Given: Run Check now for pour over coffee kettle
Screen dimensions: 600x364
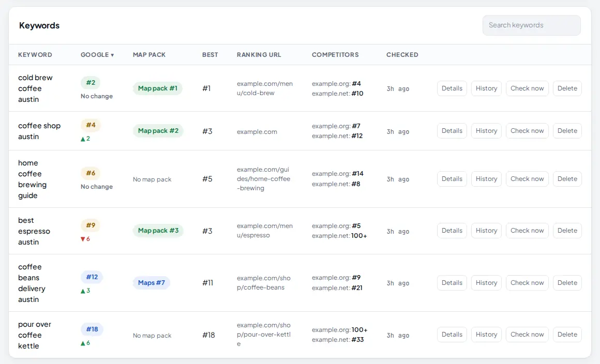Looking at the screenshot, I should (x=527, y=335).
